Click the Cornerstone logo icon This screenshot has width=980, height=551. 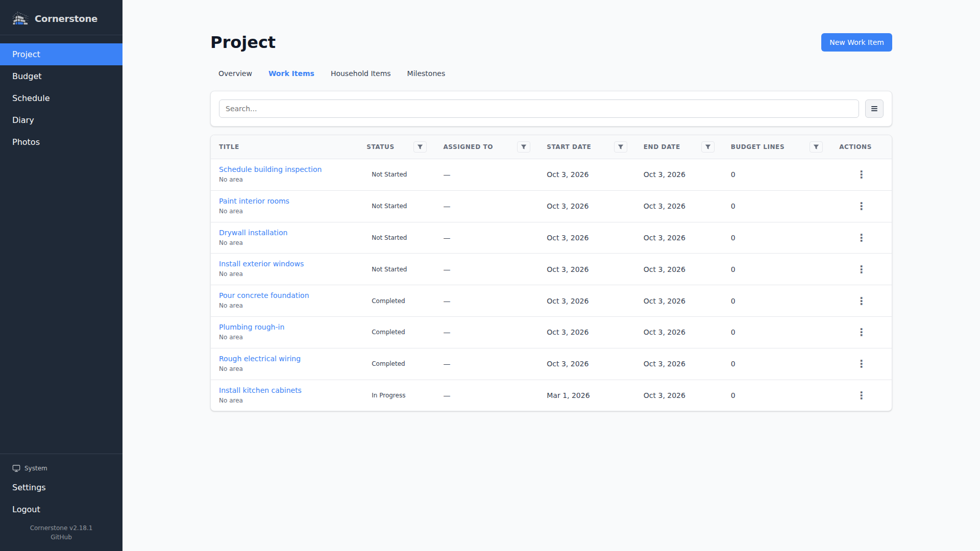(x=20, y=19)
